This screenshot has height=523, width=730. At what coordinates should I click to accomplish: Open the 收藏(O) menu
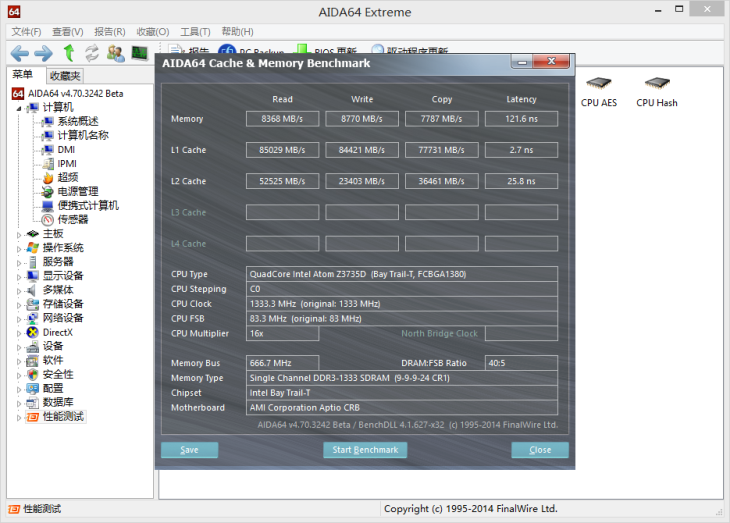[153, 32]
